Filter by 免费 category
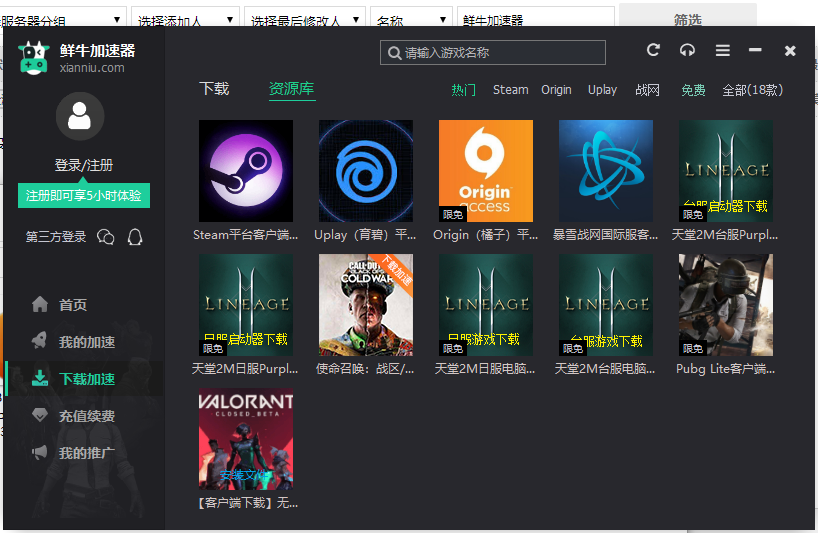 click(693, 90)
